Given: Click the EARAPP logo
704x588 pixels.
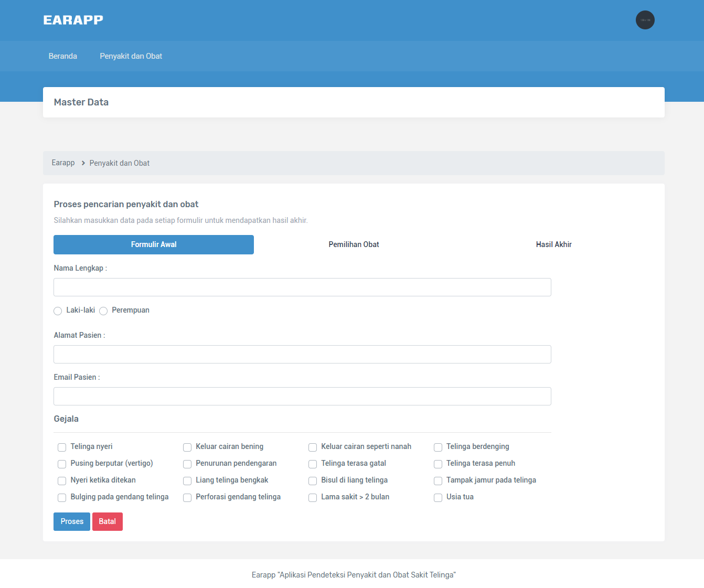Looking at the screenshot, I should (73, 20).
